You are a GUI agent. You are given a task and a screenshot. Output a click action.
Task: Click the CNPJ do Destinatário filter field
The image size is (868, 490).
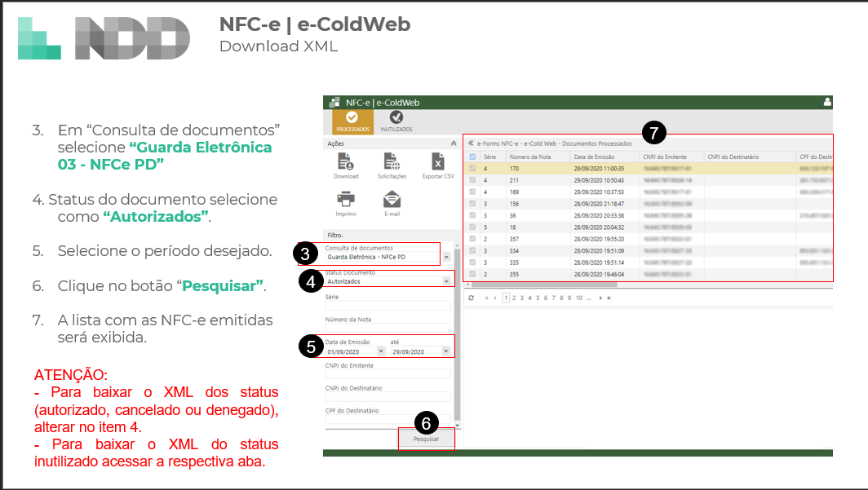pyautogui.click(x=388, y=396)
